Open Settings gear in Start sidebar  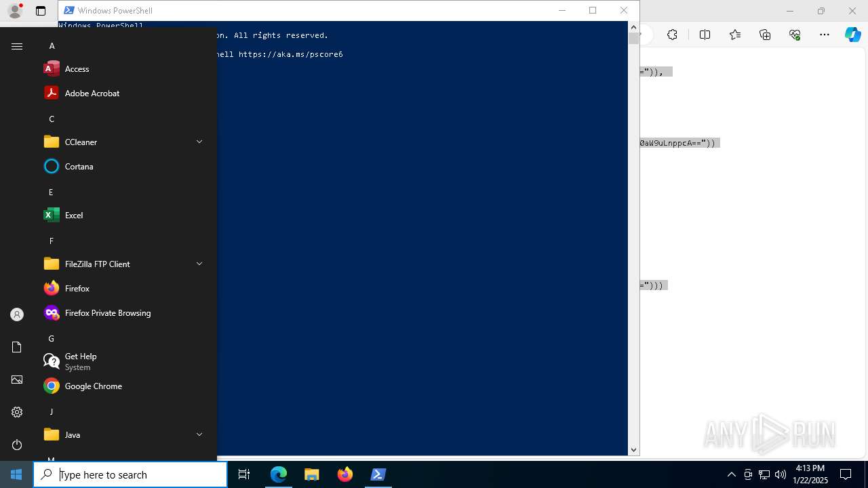point(17,412)
